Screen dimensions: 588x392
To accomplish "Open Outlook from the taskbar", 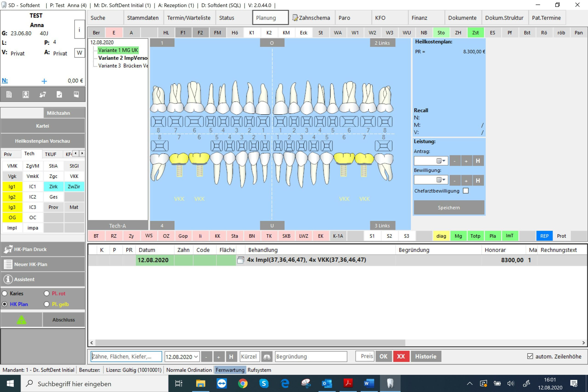I will 327,383.
